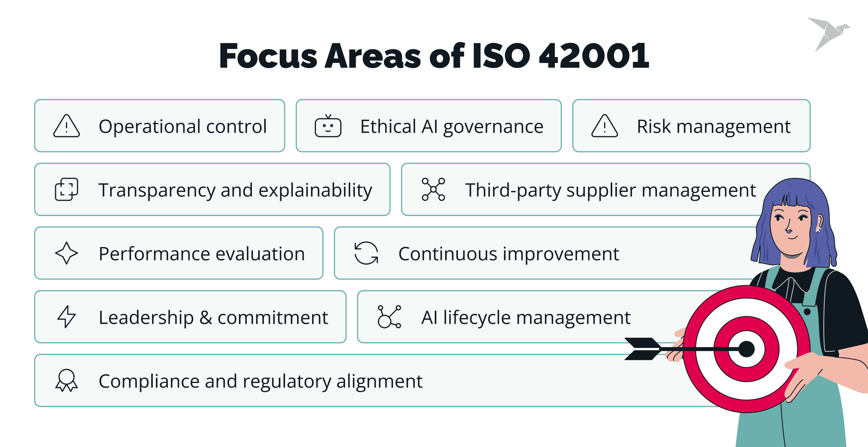
Task: Click the dashed frame icon beside Transparency
Action: (66, 190)
